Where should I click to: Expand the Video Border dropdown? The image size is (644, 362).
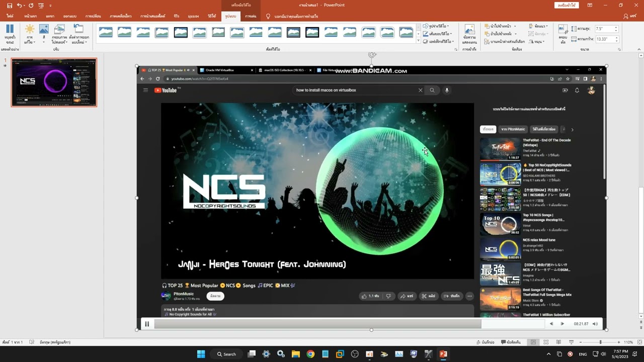436,34
